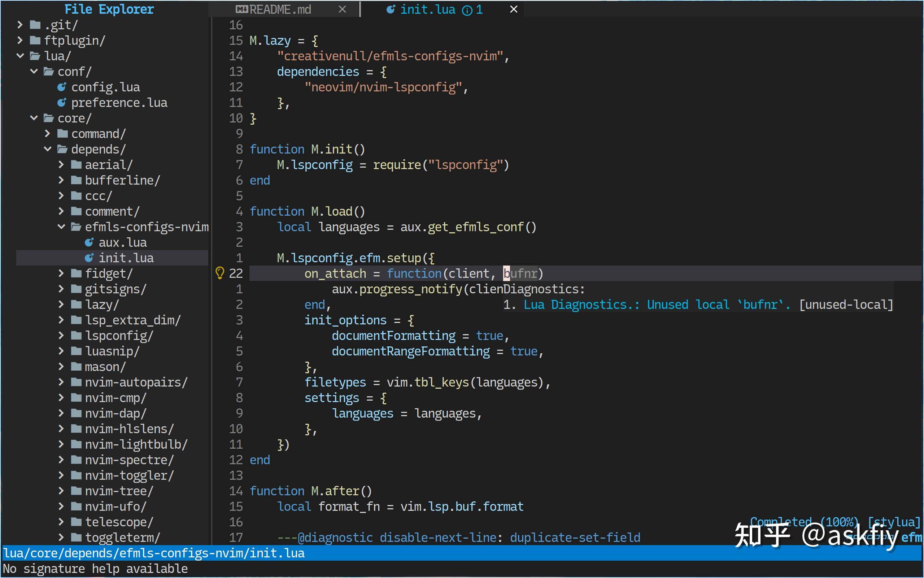This screenshot has height=578, width=924.
Task: Collapse the conf folder chevron
Action: pos(34,72)
